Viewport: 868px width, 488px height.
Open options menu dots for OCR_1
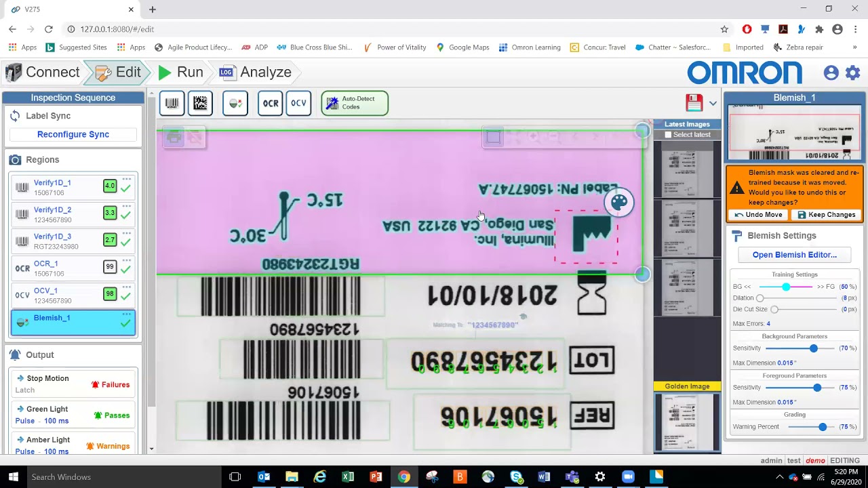point(127,260)
